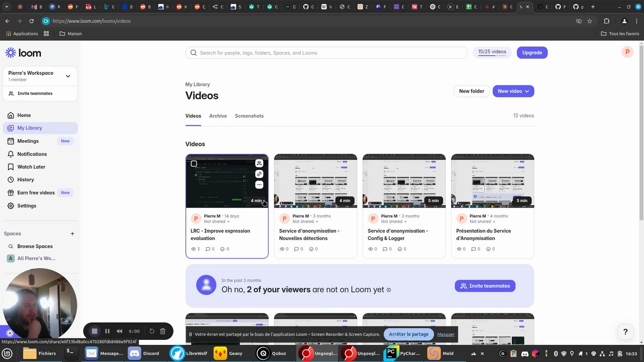Click the Invite teammates button in the banner
644x362 pixels.
(x=485, y=286)
